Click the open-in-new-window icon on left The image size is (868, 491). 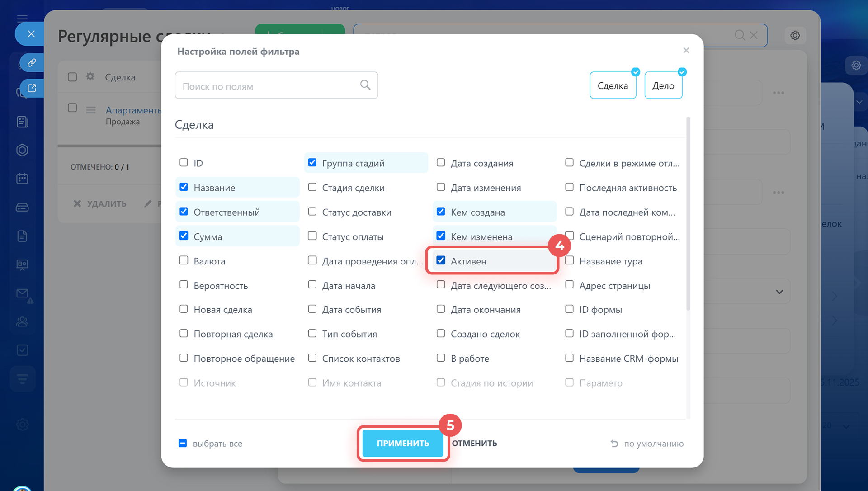32,88
